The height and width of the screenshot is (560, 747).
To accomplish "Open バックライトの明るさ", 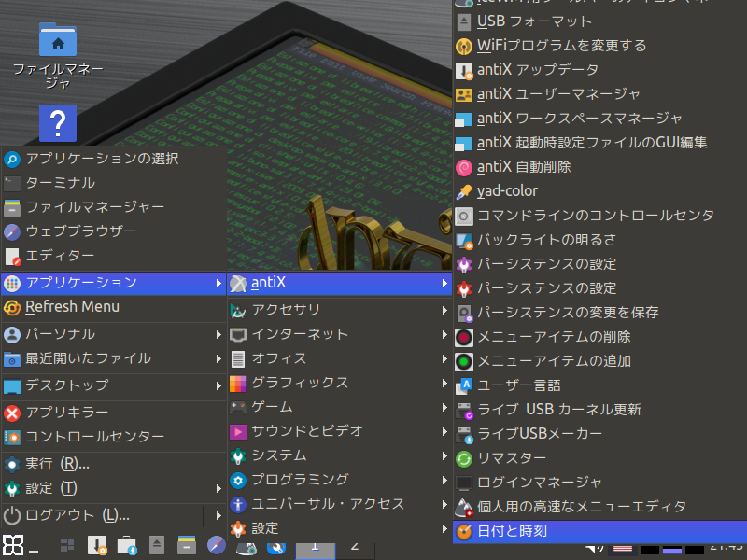I will (599, 240).
